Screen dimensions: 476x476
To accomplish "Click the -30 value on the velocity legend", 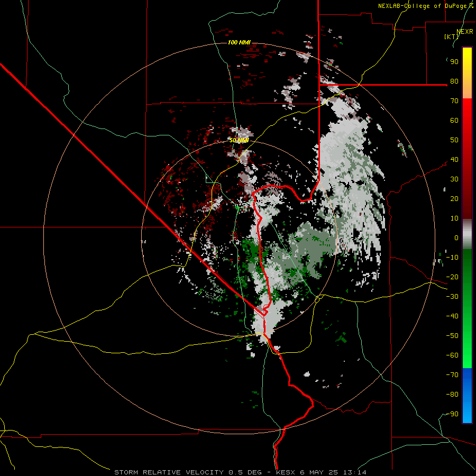I will (452, 297).
